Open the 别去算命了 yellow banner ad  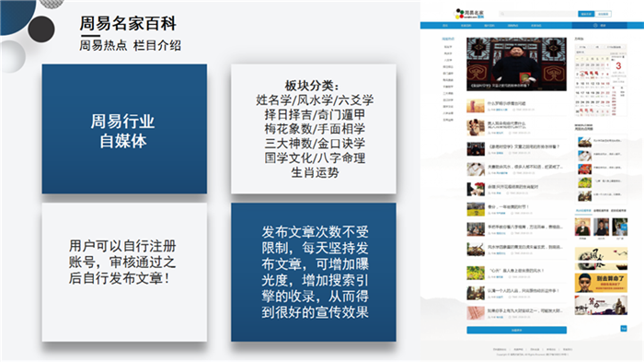pos(601,283)
